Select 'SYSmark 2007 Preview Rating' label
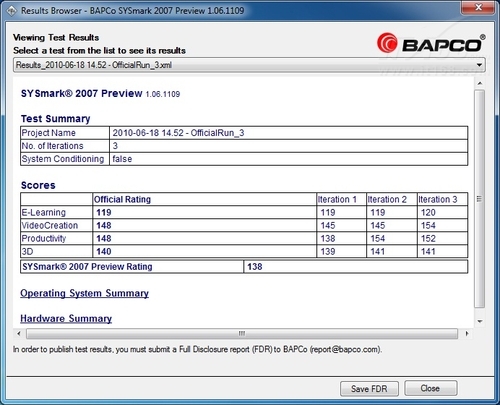The width and height of the screenshot is (500, 405). [87, 267]
